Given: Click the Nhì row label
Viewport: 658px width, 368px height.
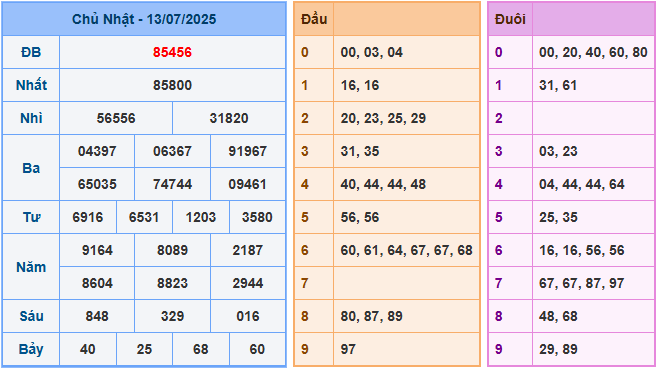Looking at the screenshot, I should (31, 118).
